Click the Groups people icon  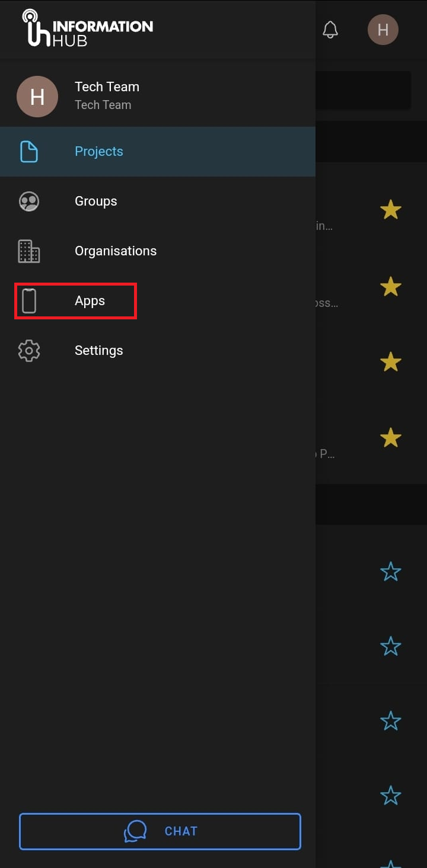[x=29, y=201]
